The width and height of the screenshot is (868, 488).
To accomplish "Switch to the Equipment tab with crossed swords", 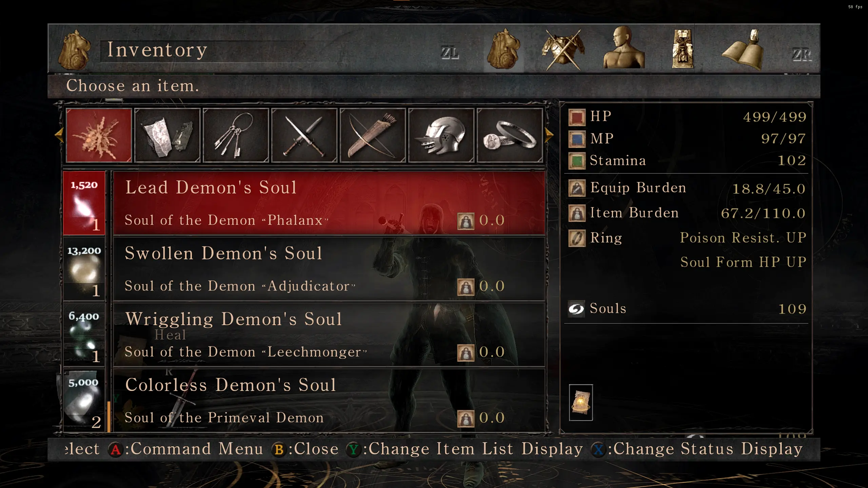I will [563, 50].
